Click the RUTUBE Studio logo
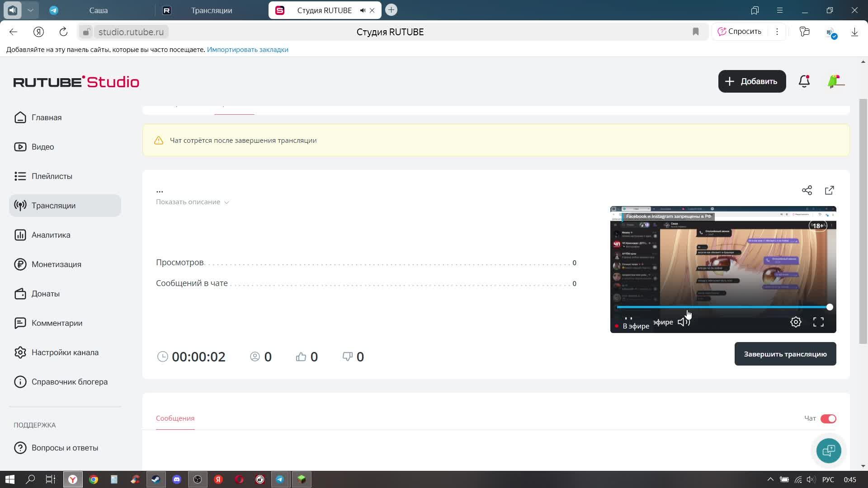This screenshot has height=488, width=868. (x=76, y=82)
